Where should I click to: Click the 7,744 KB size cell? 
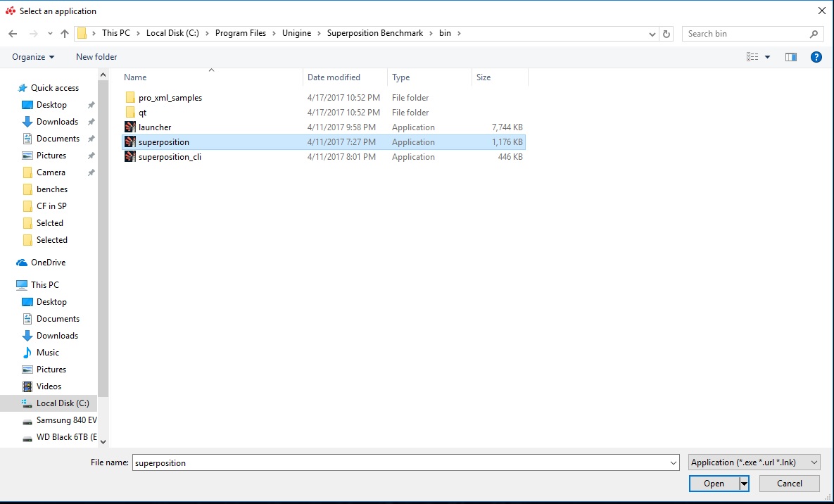click(507, 127)
